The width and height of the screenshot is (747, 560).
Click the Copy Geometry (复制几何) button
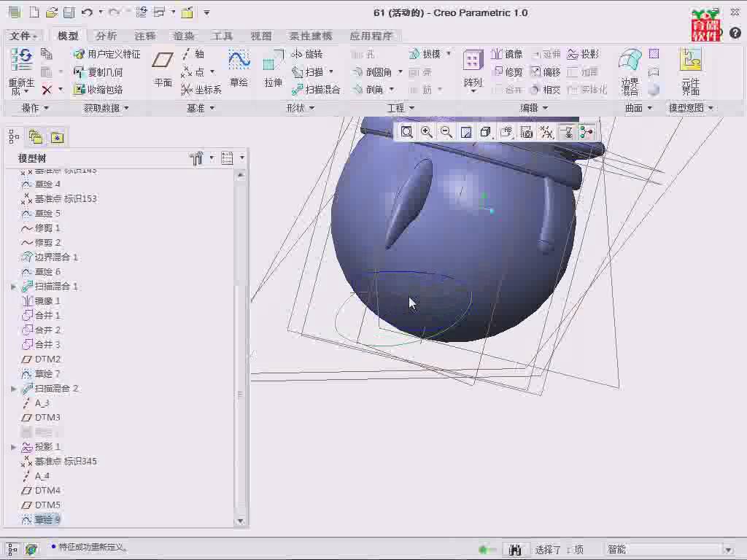pos(98,72)
